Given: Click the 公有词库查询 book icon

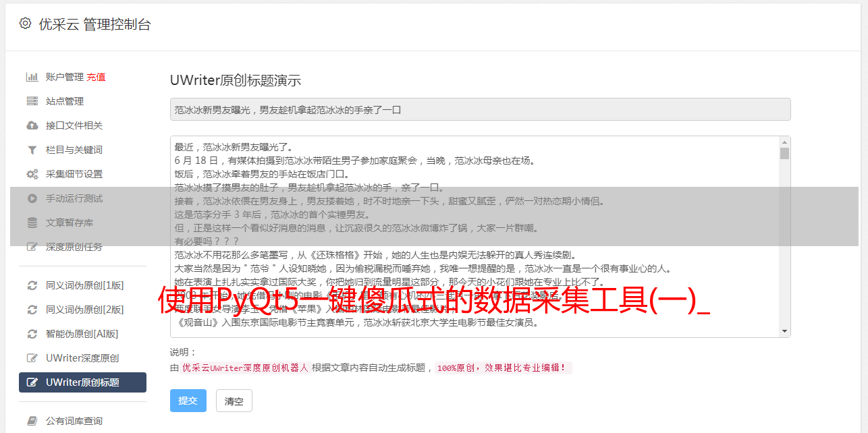Looking at the screenshot, I should (x=32, y=421).
